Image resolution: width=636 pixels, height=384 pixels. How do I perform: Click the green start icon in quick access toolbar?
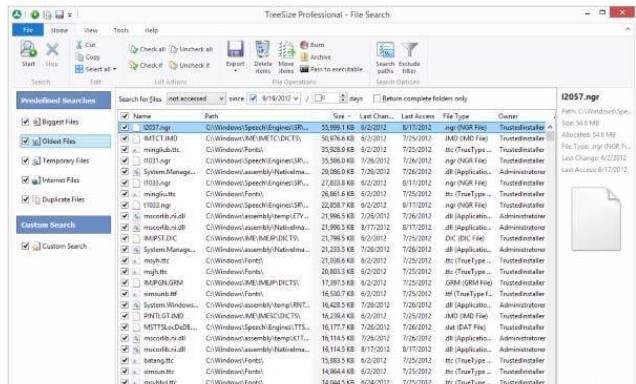(35, 15)
